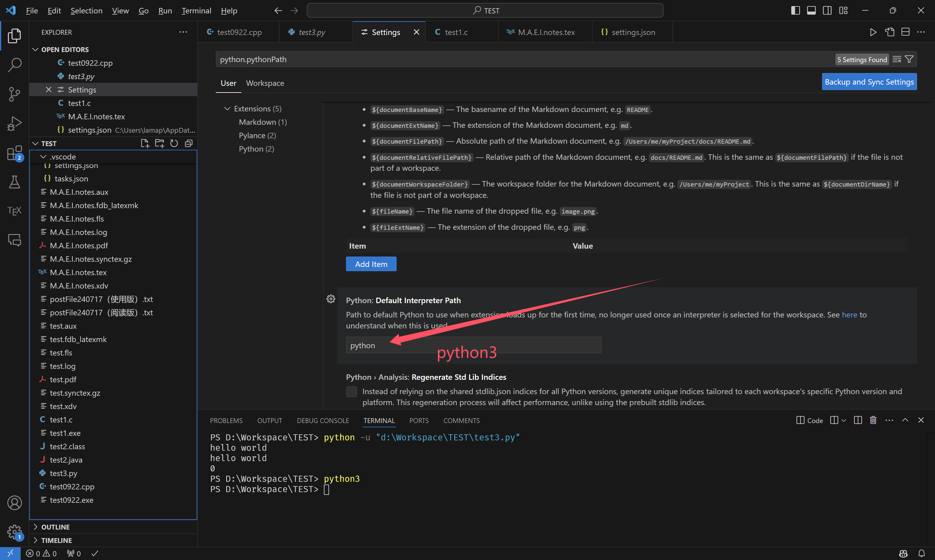This screenshot has height=560, width=935.
Task: Refresh the Explorer file tree
Action: click(x=174, y=143)
